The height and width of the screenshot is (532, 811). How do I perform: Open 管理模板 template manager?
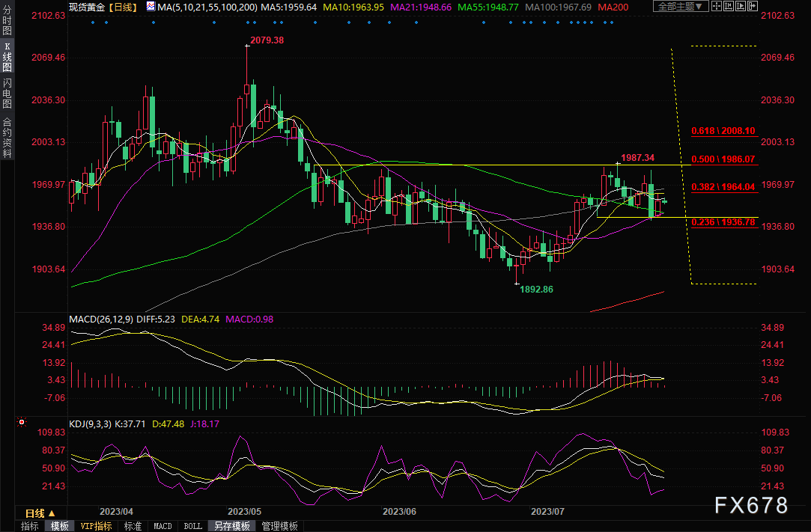(279, 526)
